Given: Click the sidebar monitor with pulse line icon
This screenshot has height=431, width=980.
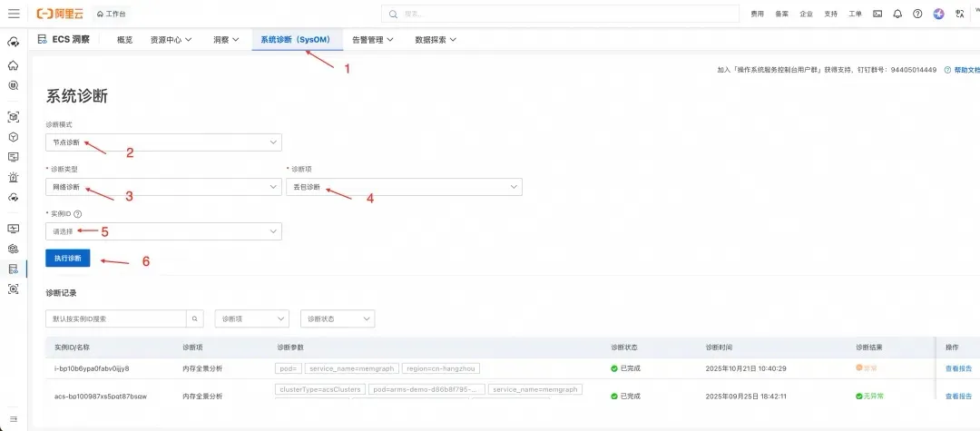Looking at the screenshot, I should [x=13, y=228].
